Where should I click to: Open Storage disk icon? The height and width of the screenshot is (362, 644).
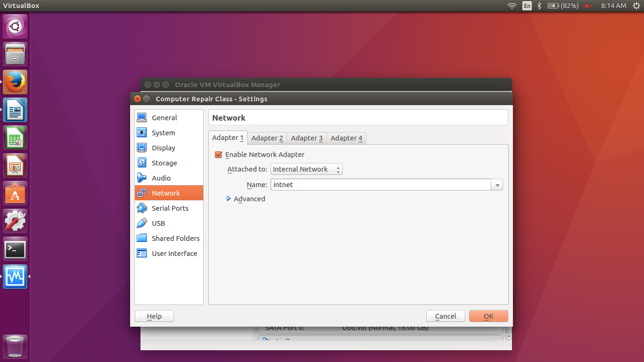pos(142,163)
